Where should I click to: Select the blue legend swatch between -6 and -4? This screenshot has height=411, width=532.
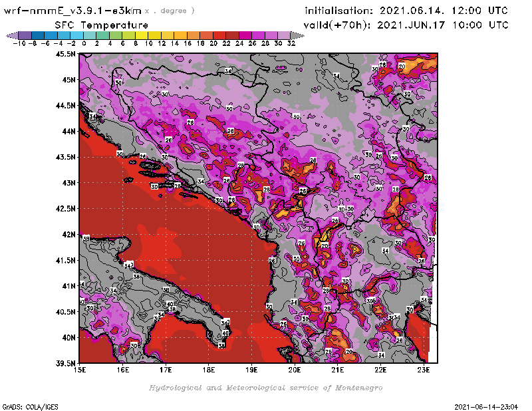click(x=51, y=35)
